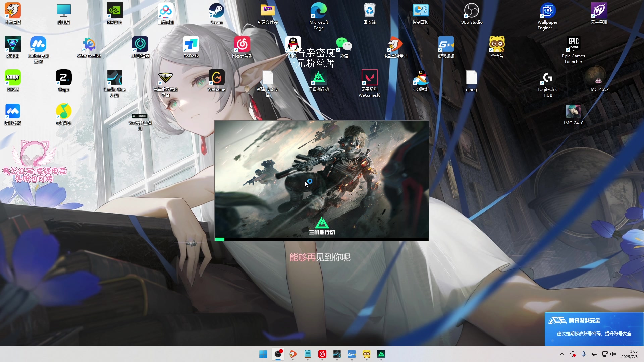Open the clock showing 3:03 2025/7/3
Viewport: 644px width, 362px height.
(629, 354)
